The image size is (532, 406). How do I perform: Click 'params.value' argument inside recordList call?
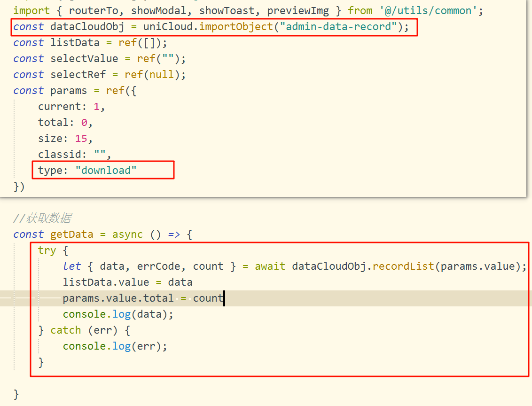477,266
